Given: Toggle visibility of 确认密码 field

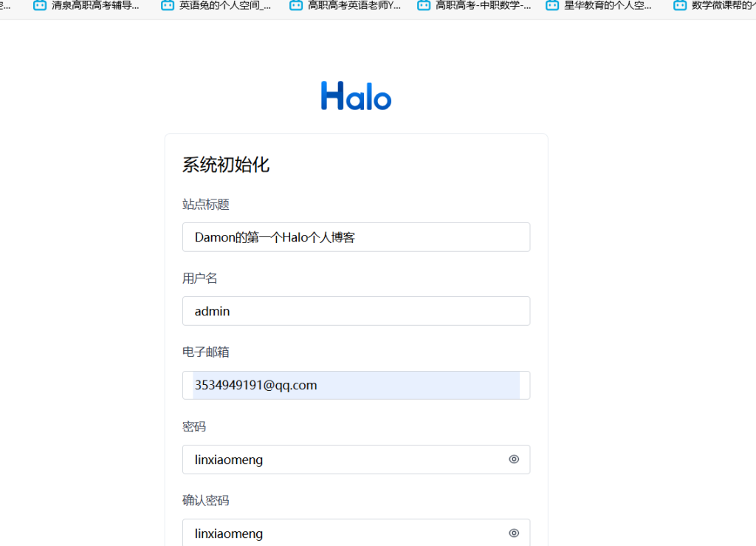Looking at the screenshot, I should tap(514, 533).
